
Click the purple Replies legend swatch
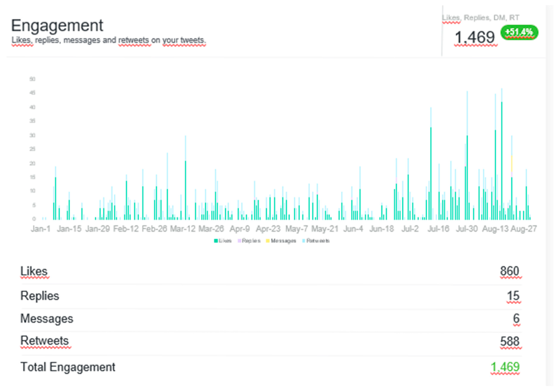240,241
